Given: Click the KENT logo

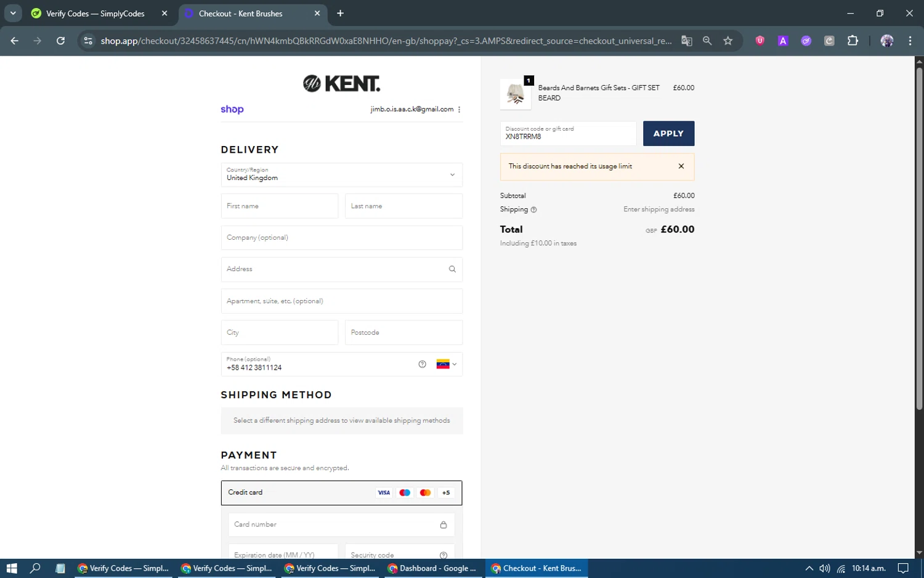Looking at the screenshot, I should 341,83.
